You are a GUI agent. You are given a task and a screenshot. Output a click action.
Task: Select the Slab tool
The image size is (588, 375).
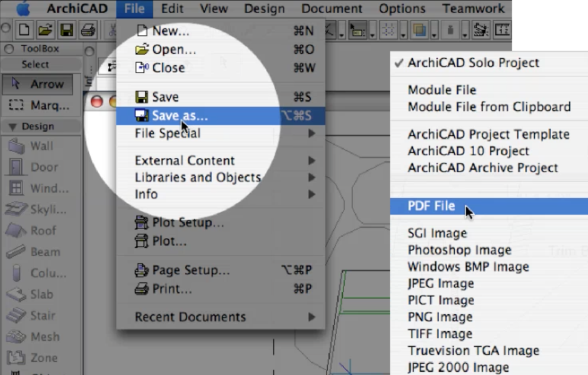[30, 294]
